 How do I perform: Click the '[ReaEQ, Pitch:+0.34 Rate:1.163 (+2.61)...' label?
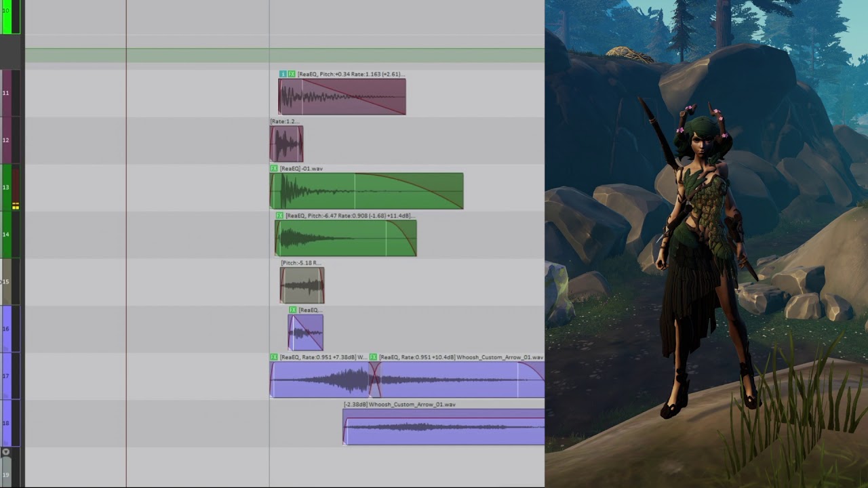tap(351, 74)
